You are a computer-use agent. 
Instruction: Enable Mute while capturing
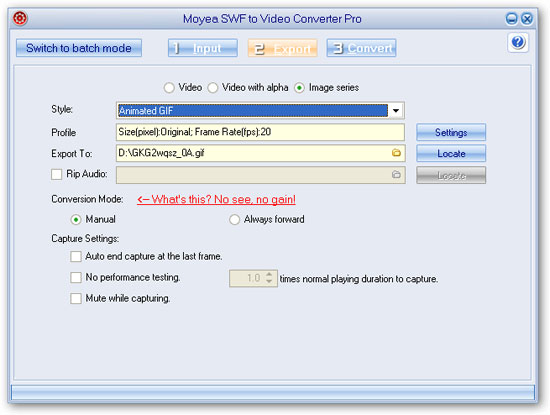click(x=76, y=299)
